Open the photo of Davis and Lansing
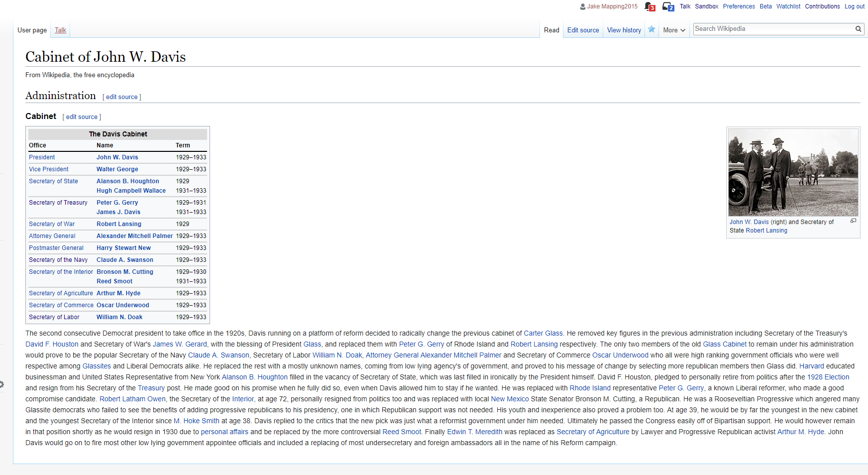 (x=793, y=172)
